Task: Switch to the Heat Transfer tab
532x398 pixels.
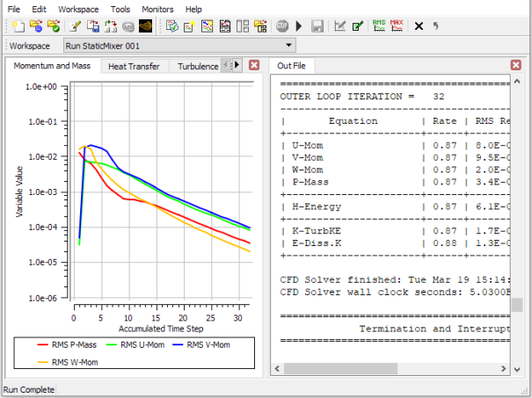Action: (135, 66)
